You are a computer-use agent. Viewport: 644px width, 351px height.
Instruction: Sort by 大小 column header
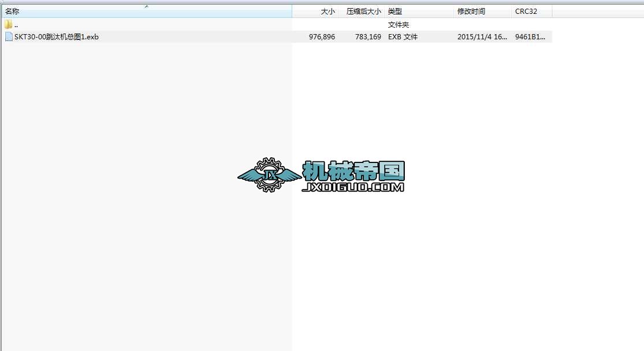pyautogui.click(x=315, y=12)
